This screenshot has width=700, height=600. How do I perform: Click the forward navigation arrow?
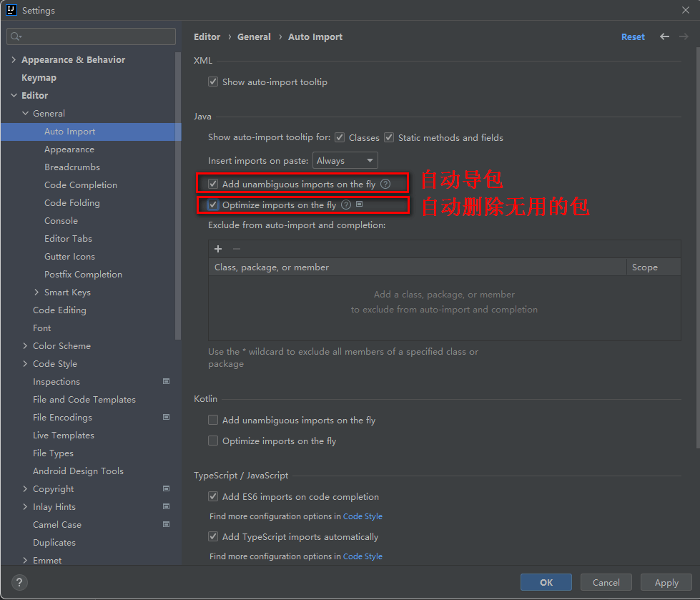[x=684, y=36]
